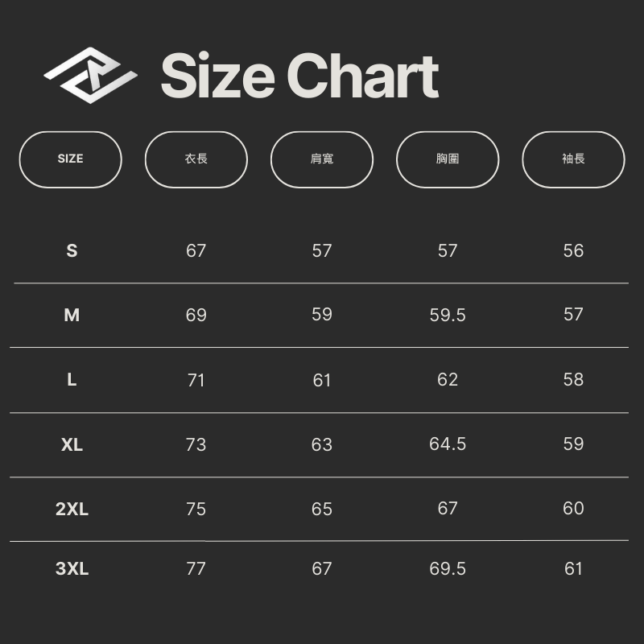Click the Size Chart title text
The height and width of the screenshot is (644, 644).
point(299,76)
